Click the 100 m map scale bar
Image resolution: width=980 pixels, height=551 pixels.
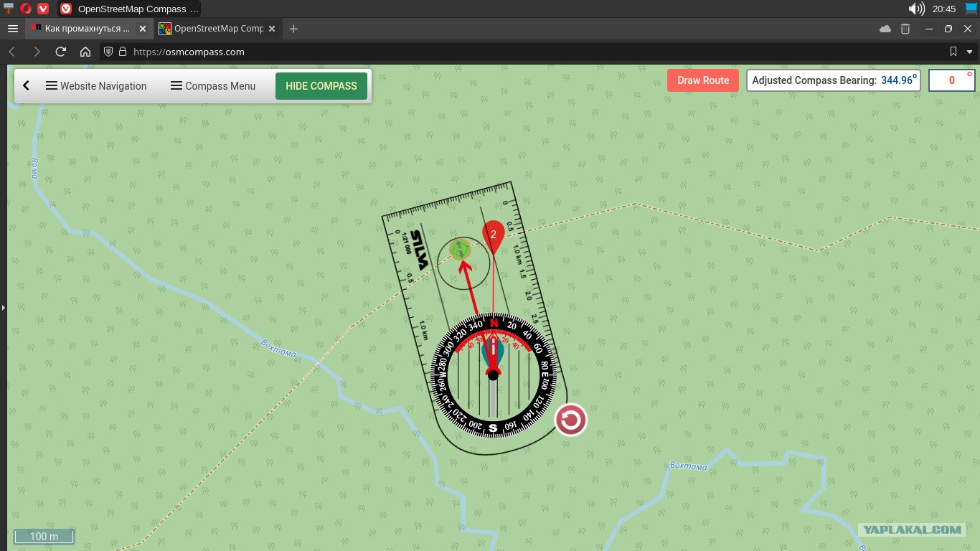(x=44, y=537)
